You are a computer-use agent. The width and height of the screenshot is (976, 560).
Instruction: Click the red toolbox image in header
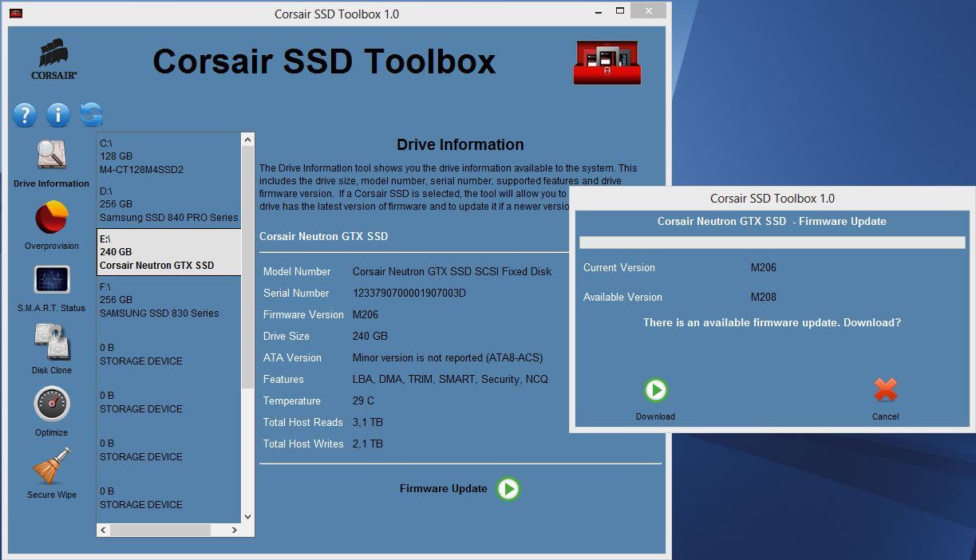(607, 62)
